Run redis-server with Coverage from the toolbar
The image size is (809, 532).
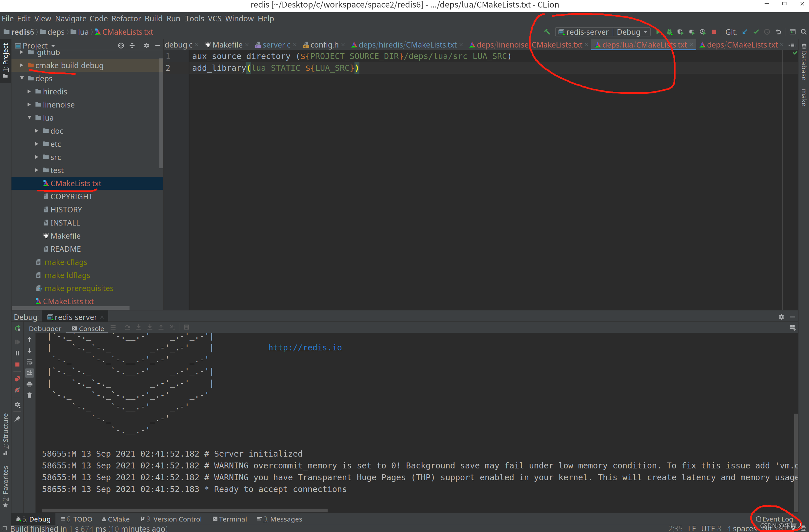(x=680, y=32)
